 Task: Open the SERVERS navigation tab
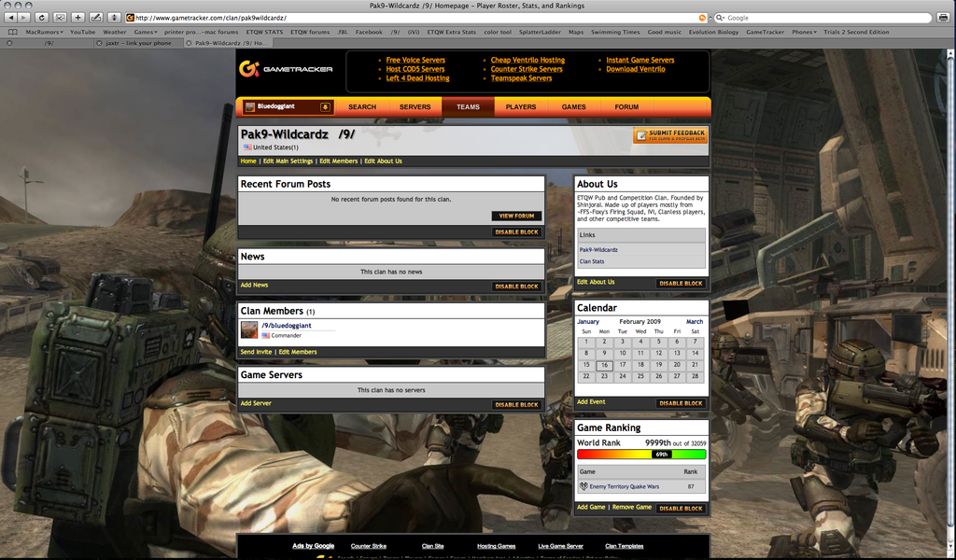(x=415, y=106)
